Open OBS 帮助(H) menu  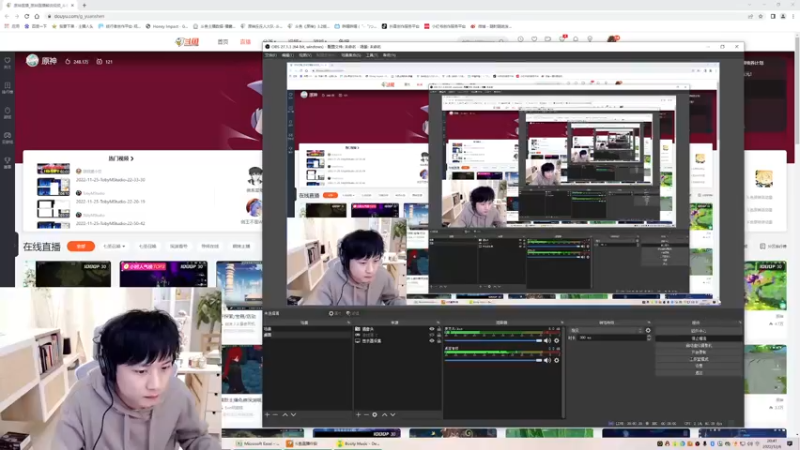(x=389, y=55)
